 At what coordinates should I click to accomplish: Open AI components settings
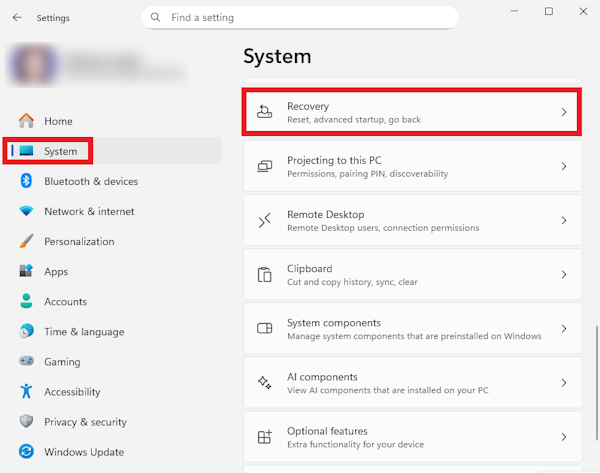(x=412, y=383)
